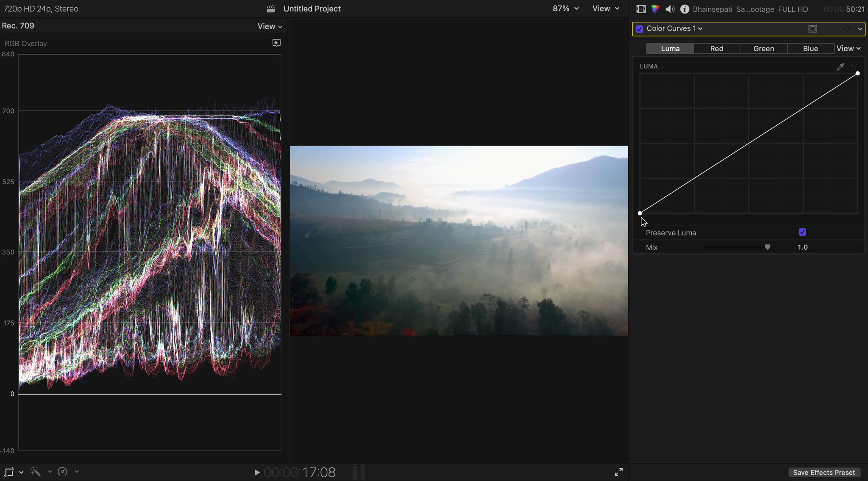Reset the luma curve with arrow icon
This screenshot has height=481, width=868.
tap(854, 67)
